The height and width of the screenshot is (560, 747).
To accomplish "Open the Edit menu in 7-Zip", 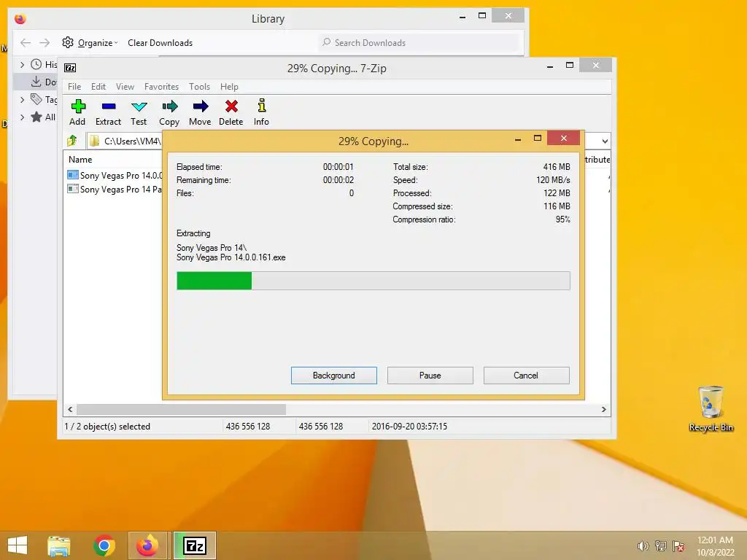I will pos(98,87).
